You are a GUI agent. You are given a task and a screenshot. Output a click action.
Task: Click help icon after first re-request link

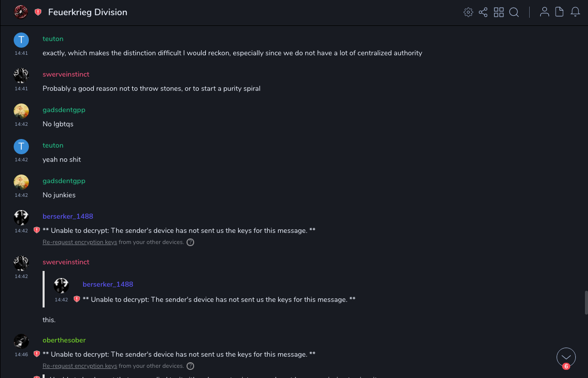(x=191, y=243)
